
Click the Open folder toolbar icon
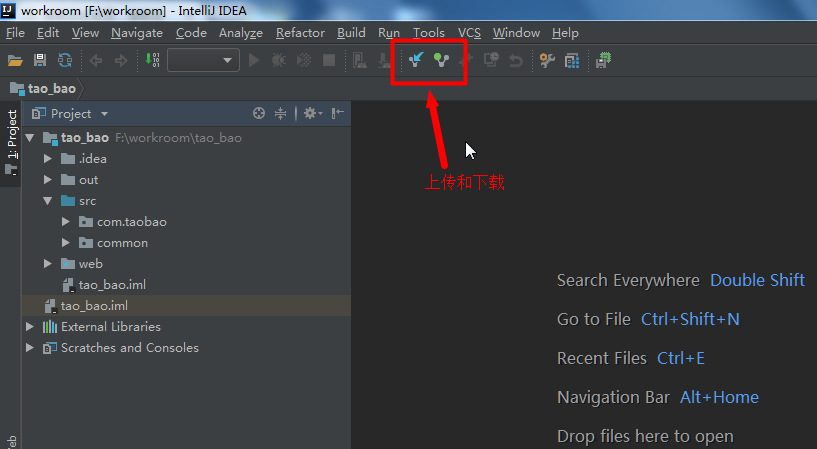[x=15, y=60]
